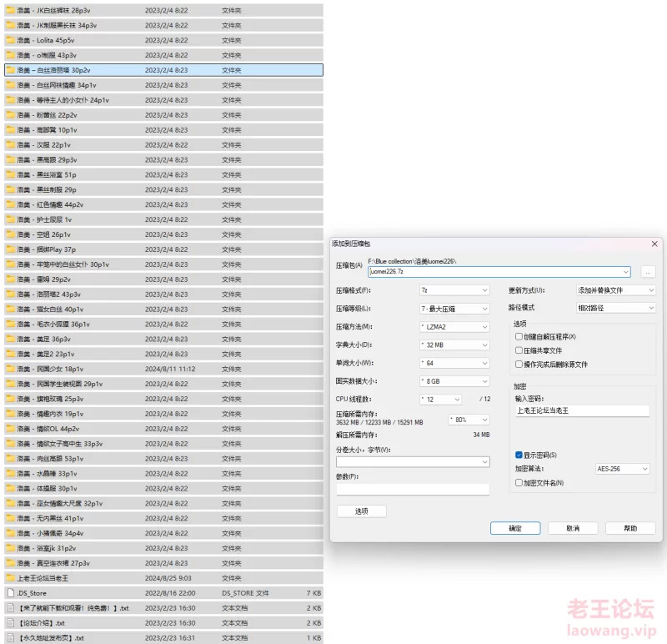Click the 【永久地址发布页】.txt file icon
This screenshot has height=644, width=667.
tap(10, 638)
